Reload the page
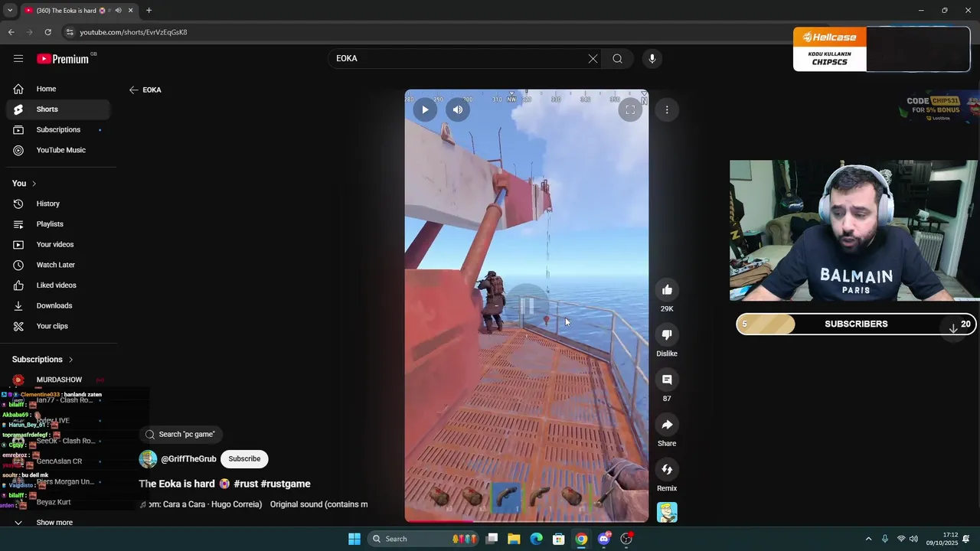This screenshot has width=980, height=551. point(47,32)
